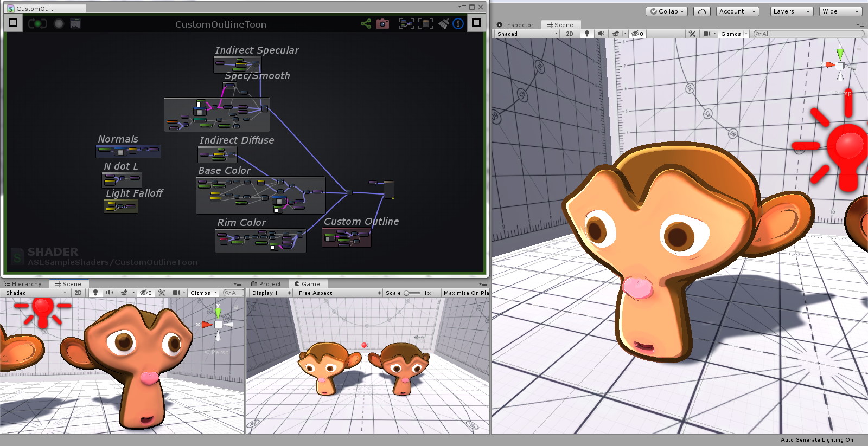Select the master output node in the graph
This screenshot has width=868, height=446.
point(389,190)
